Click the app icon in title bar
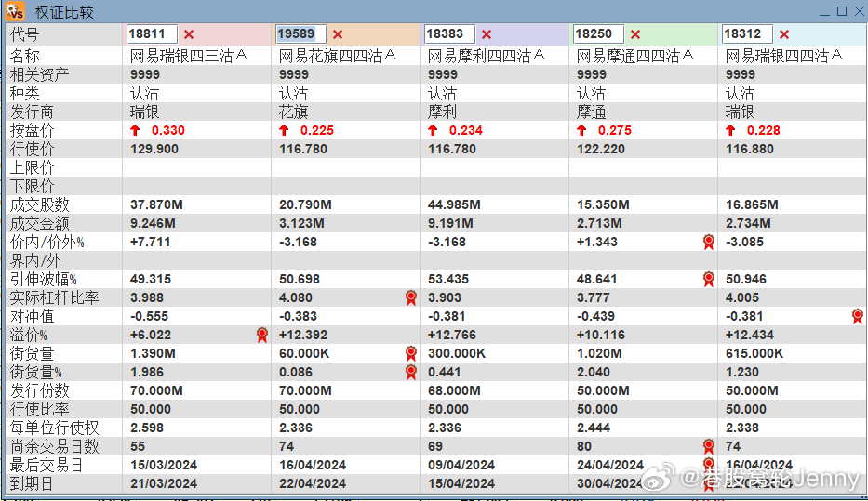Image resolution: width=868 pixels, height=501 pixels. pos(15,11)
